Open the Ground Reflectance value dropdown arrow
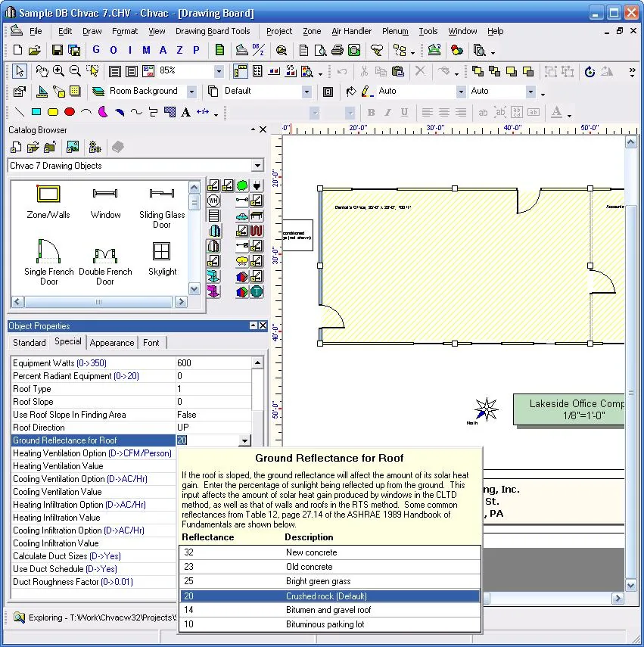Screen dimensions: 644x647 [244, 440]
